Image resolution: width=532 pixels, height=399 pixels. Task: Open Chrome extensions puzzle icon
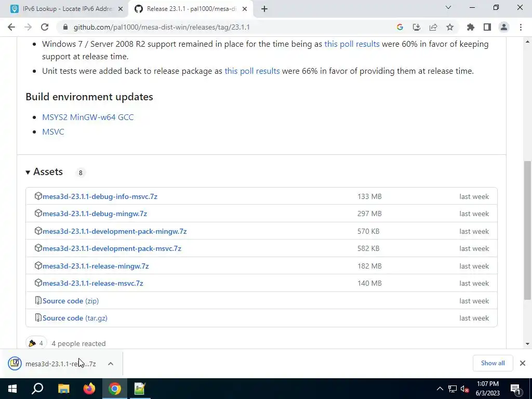point(470,27)
